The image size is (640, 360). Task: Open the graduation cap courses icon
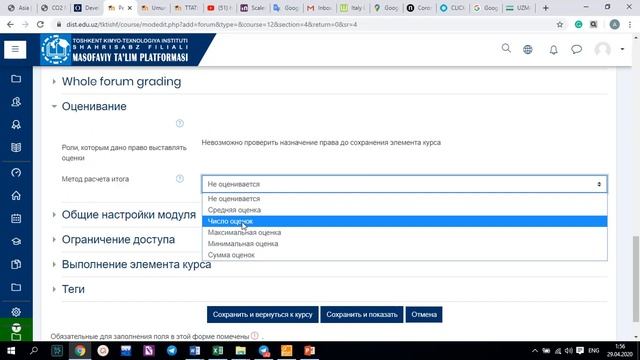pos(16,241)
